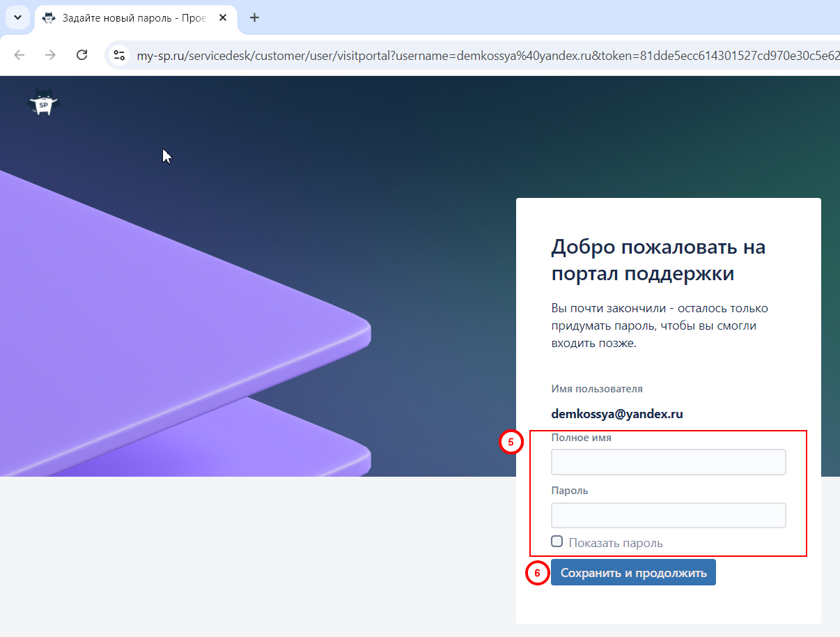
Task: Open site information icon in address bar
Action: [119, 55]
